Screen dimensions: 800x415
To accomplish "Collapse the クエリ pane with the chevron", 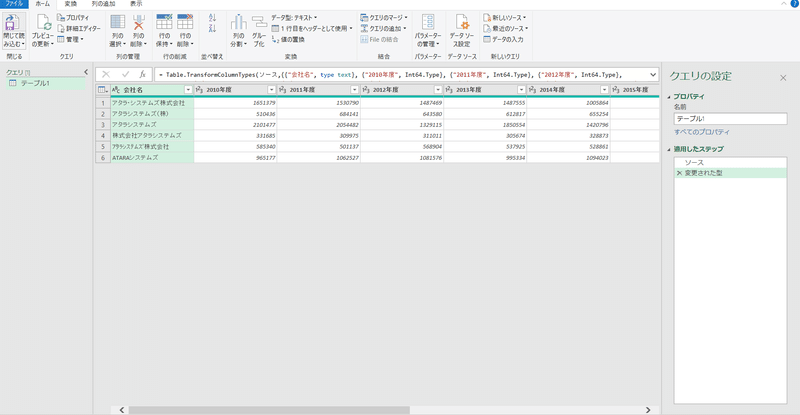I will tap(86, 72).
